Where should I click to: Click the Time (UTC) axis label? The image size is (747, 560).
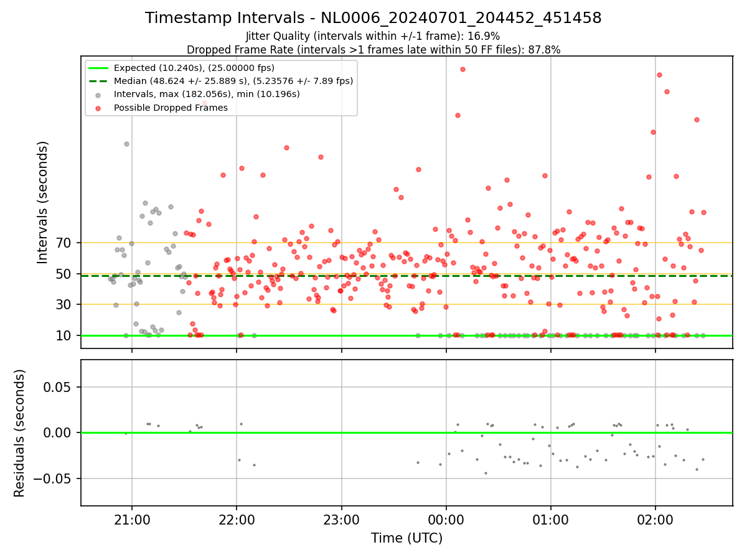click(407, 538)
